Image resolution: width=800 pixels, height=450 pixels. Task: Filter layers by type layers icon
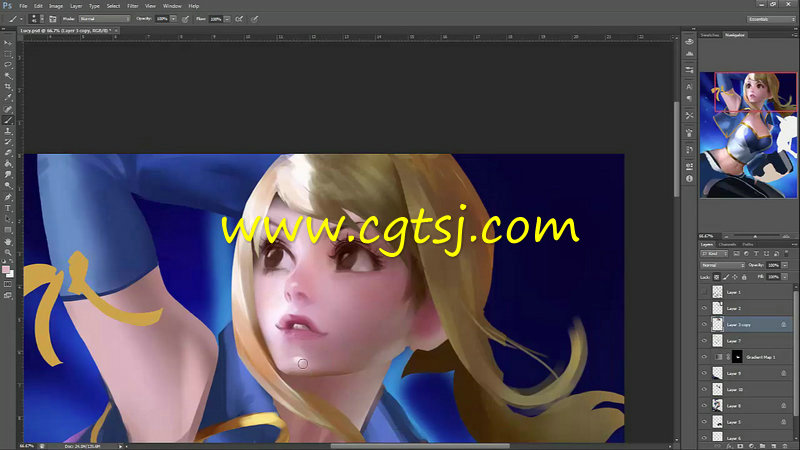pos(756,254)
